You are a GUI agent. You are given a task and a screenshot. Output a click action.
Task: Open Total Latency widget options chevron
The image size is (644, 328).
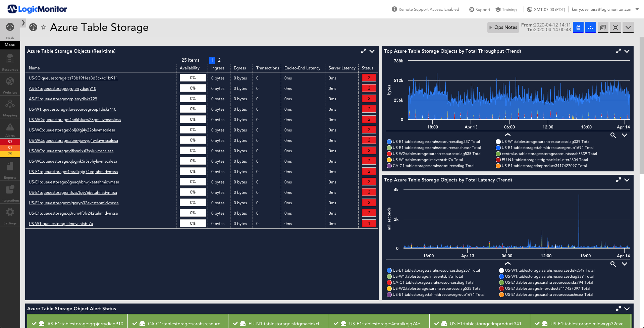(x=627, y=180)
